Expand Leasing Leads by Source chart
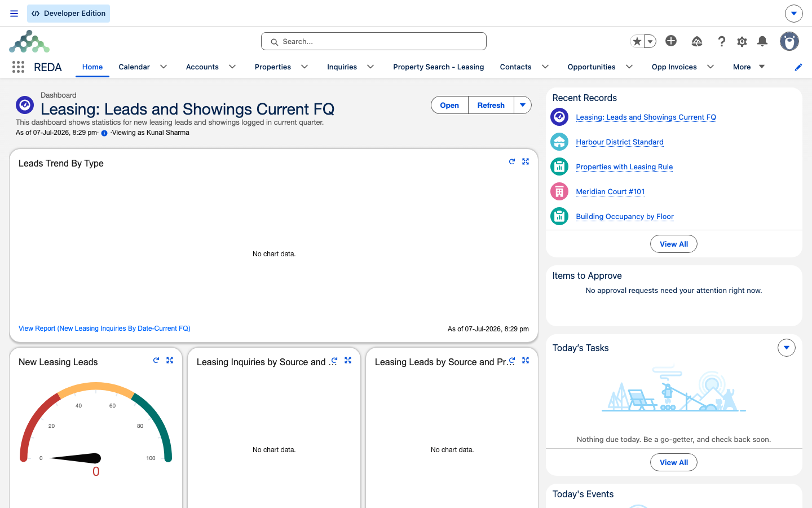812x508 pixels. (526, 360)
